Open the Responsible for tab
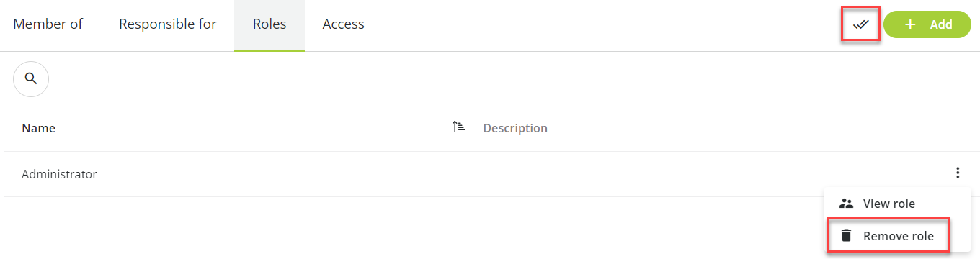This screenshot has width=980, height=259. (168, 24)
